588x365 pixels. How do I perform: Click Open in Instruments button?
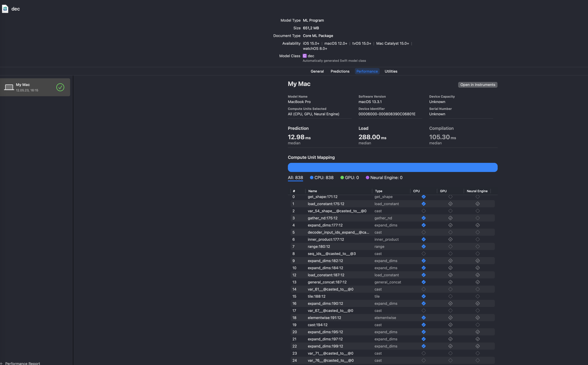pyautogui.click(x=478, y=85)
